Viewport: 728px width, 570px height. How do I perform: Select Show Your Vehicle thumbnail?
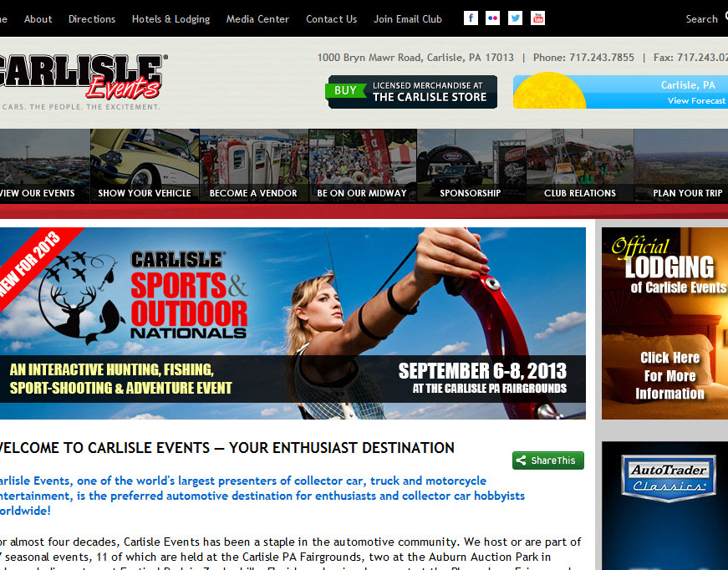(145, 165)
